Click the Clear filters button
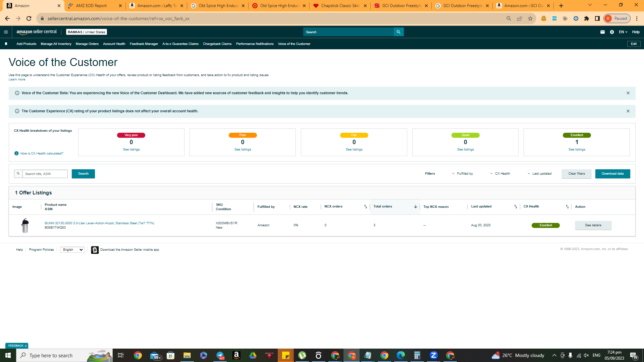The image size is (644, 362). tap(577, 174)
